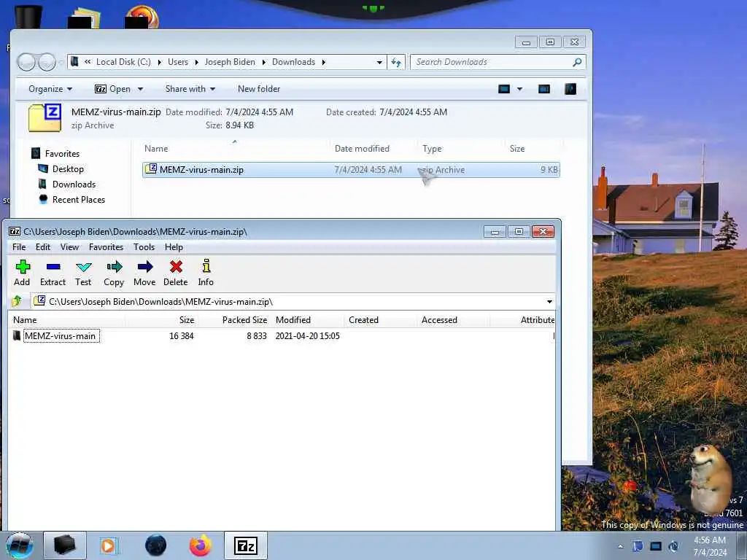Open the Edit menu in 7-Zip
The image size is (747, 560).
pos(43,246)
